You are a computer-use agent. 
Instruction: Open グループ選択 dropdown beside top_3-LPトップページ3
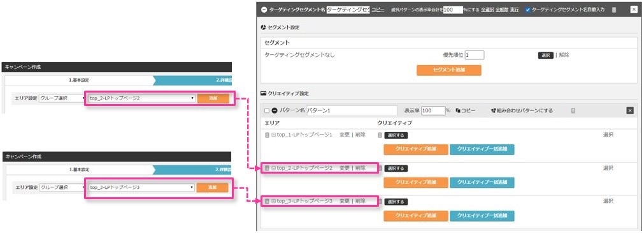(x=62, y=187)
